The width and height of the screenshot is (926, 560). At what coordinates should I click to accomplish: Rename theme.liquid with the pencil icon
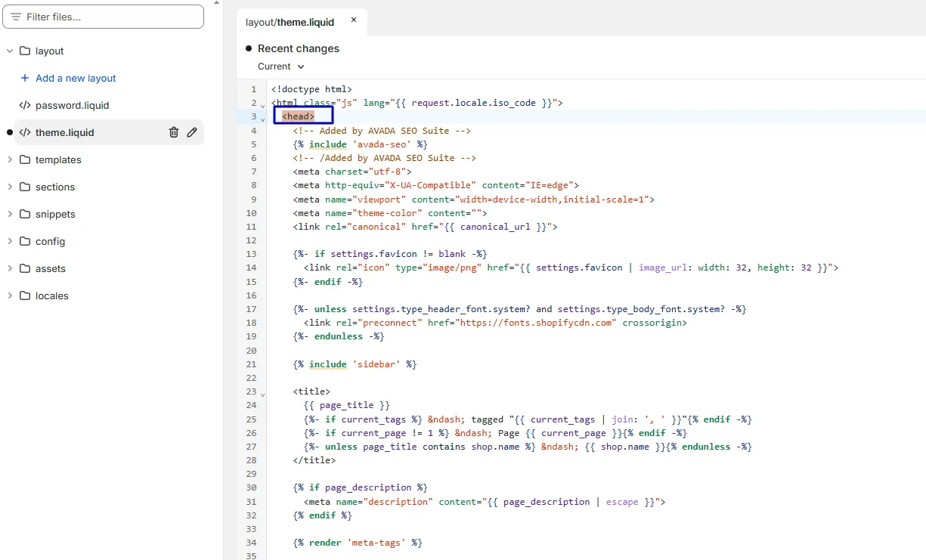(192, 132)
